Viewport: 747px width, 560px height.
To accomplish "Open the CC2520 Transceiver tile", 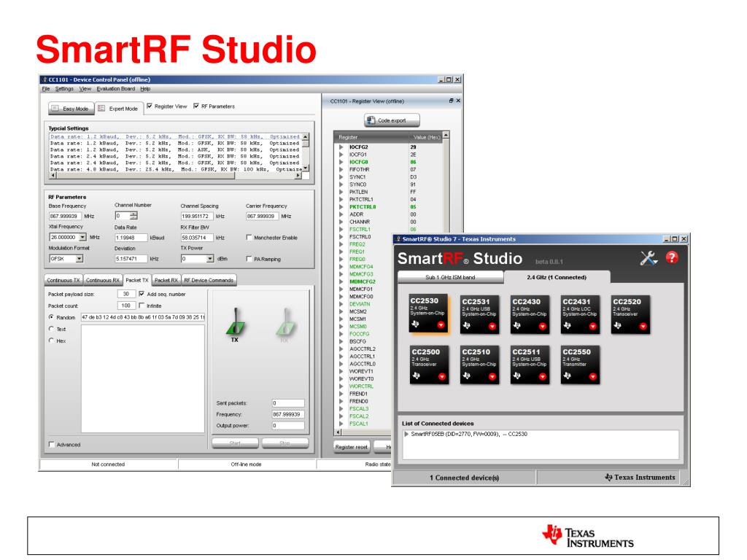I will [x=630, y=314].
